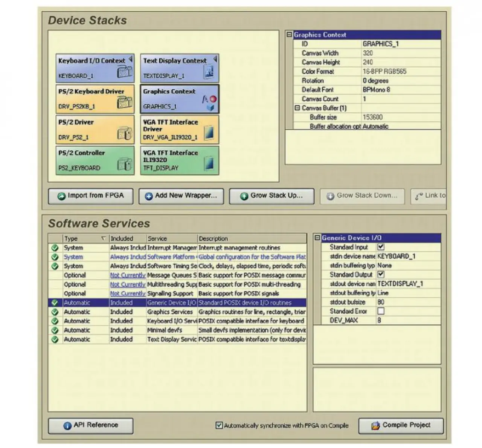Click the PS/2 Driver block icon

(x=125, y=133)
